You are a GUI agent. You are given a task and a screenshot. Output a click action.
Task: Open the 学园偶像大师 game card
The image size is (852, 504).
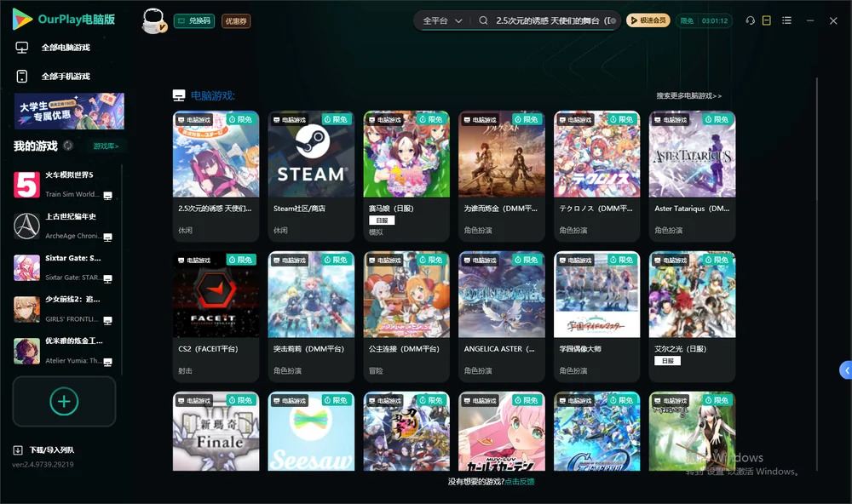596,317
